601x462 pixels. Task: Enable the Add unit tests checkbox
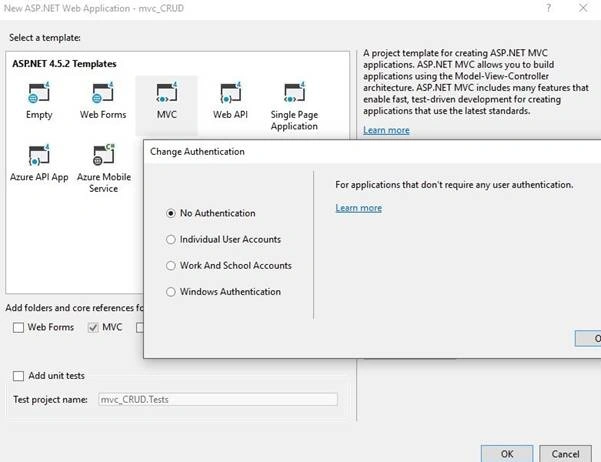(x=18, y=376)
